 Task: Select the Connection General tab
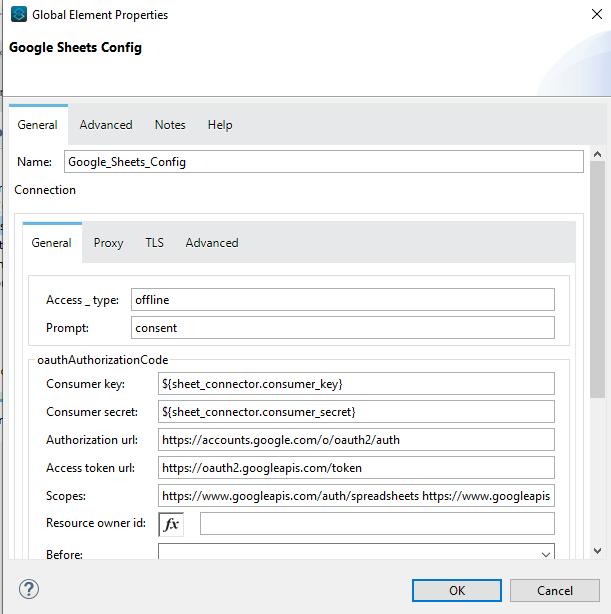(52, 243)
